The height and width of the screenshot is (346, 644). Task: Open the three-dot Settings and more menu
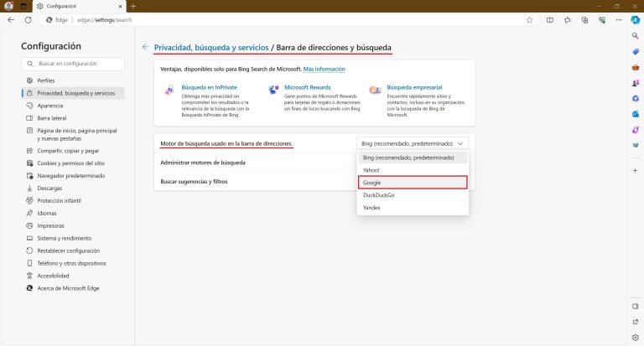pos(619,20)
